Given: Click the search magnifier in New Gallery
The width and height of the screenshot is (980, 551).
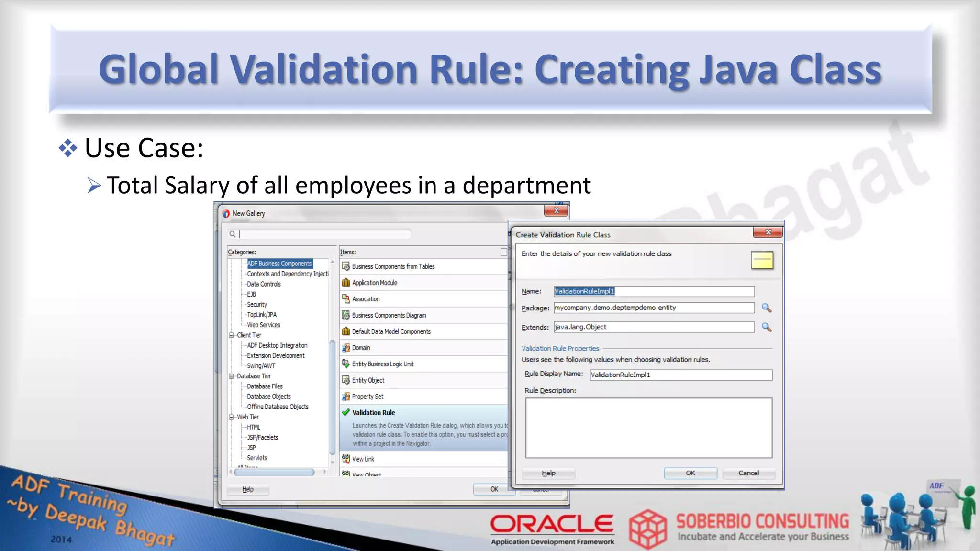Looking at the screenshot, I should pos(232,234).
